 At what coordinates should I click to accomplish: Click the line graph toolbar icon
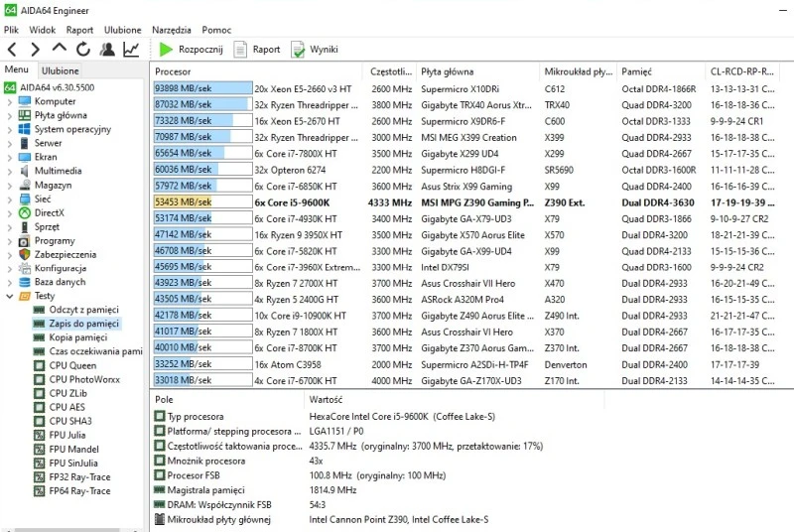131,49
